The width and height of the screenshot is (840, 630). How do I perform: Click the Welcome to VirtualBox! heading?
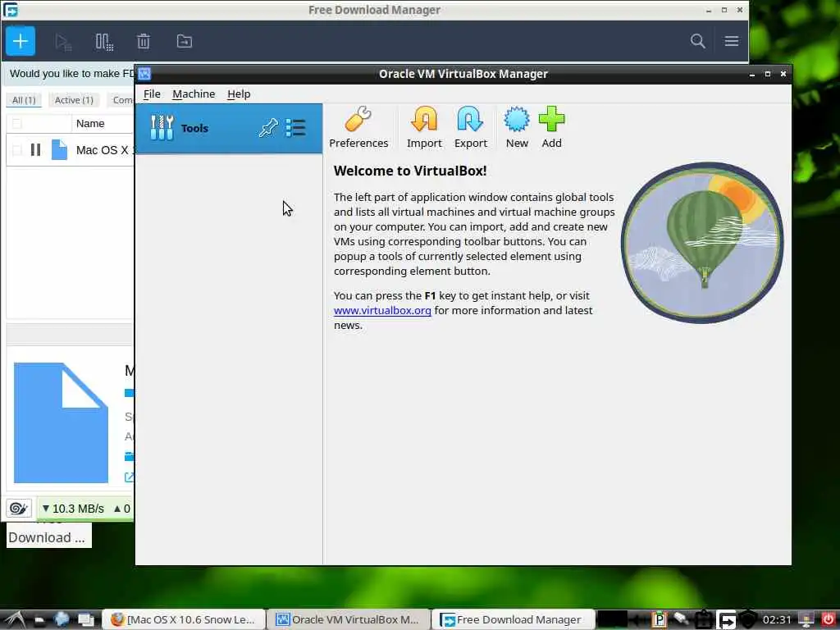[410, 171]
